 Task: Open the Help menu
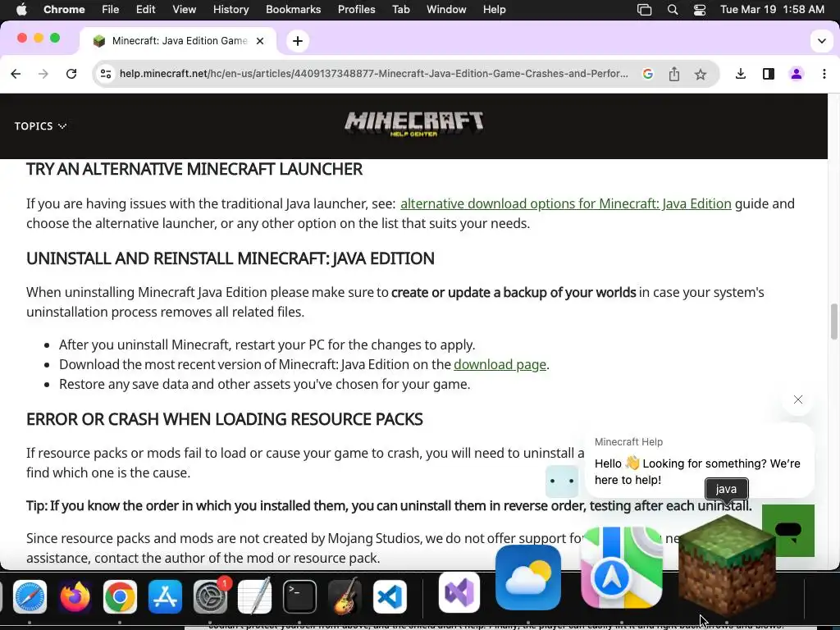pos(494,9)
